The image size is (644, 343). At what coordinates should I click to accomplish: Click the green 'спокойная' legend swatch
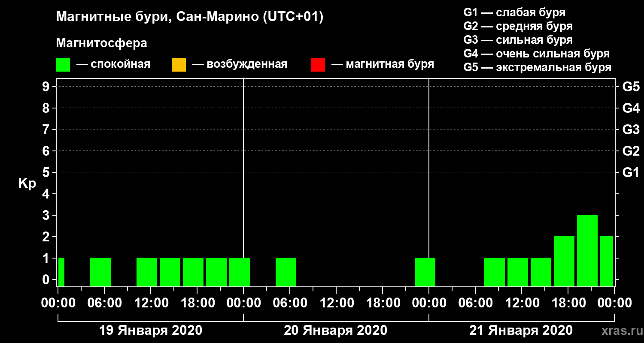63,65
